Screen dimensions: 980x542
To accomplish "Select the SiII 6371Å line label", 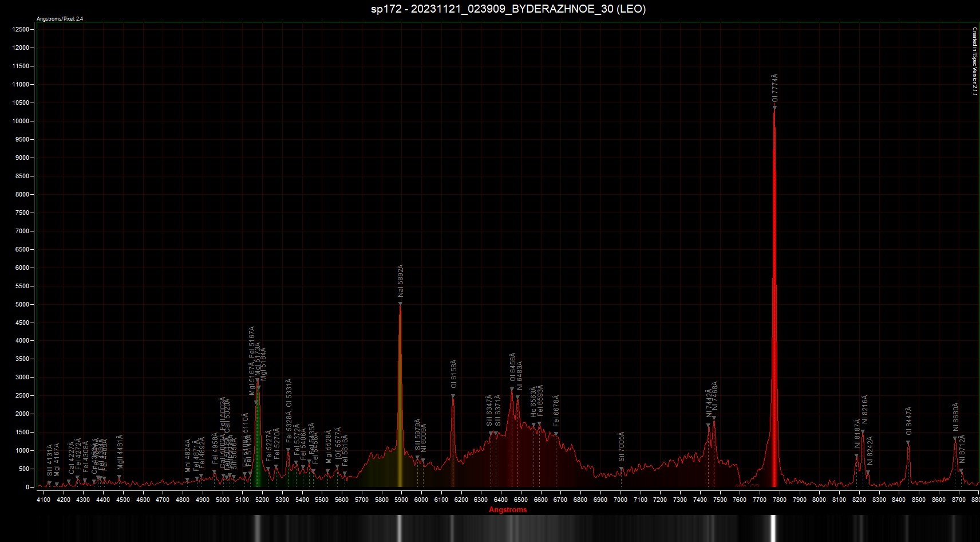I will click(497, 410).
